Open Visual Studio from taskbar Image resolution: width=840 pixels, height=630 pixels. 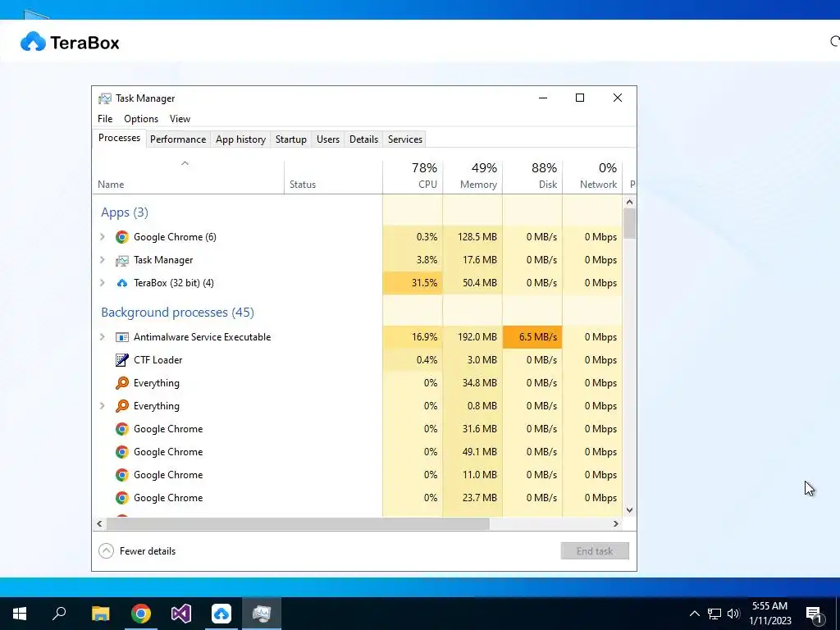[181, 614]
